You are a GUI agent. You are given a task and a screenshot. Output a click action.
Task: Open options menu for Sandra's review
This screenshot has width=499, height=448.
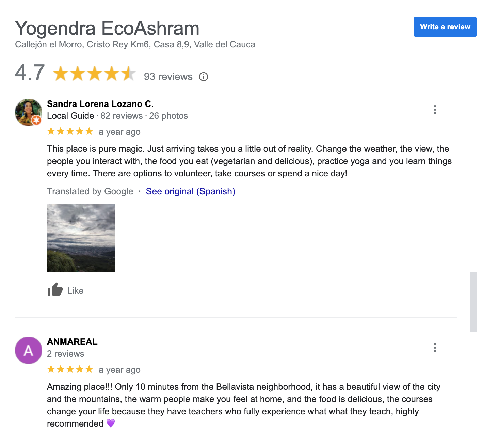point(435,110)
